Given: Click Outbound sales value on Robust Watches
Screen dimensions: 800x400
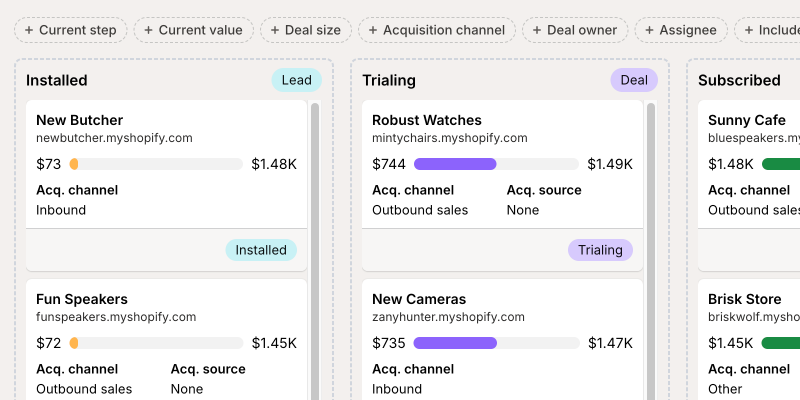Looking at the screenshot, I should click(x=420, y=210).
